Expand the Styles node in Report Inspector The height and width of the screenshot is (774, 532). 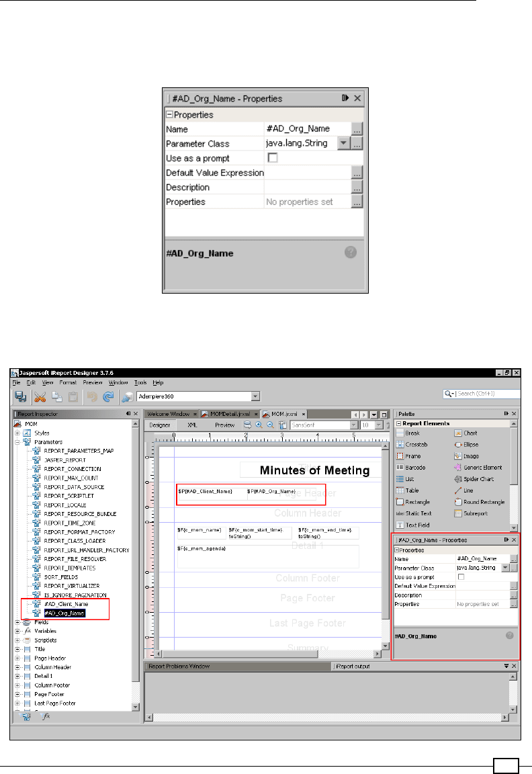point(17,433)
